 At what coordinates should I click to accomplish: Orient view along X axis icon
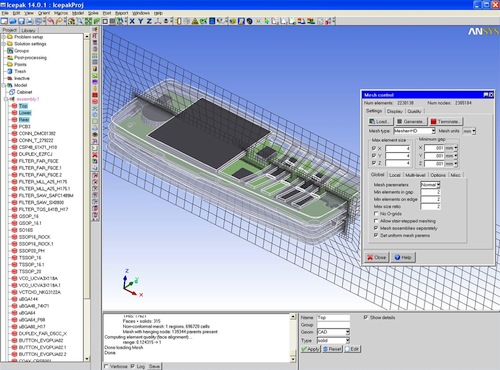pos(132,21)
